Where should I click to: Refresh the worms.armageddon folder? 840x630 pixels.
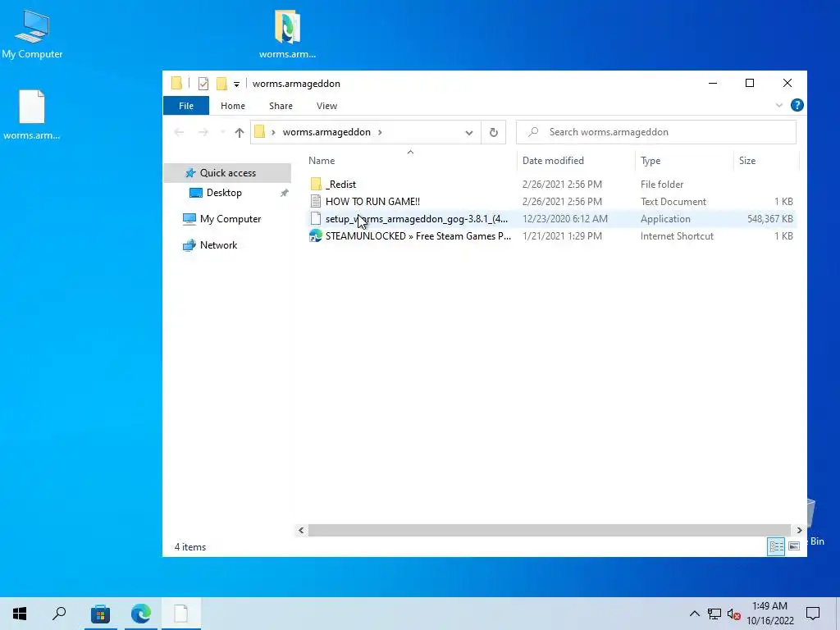(x=493, y=132)
